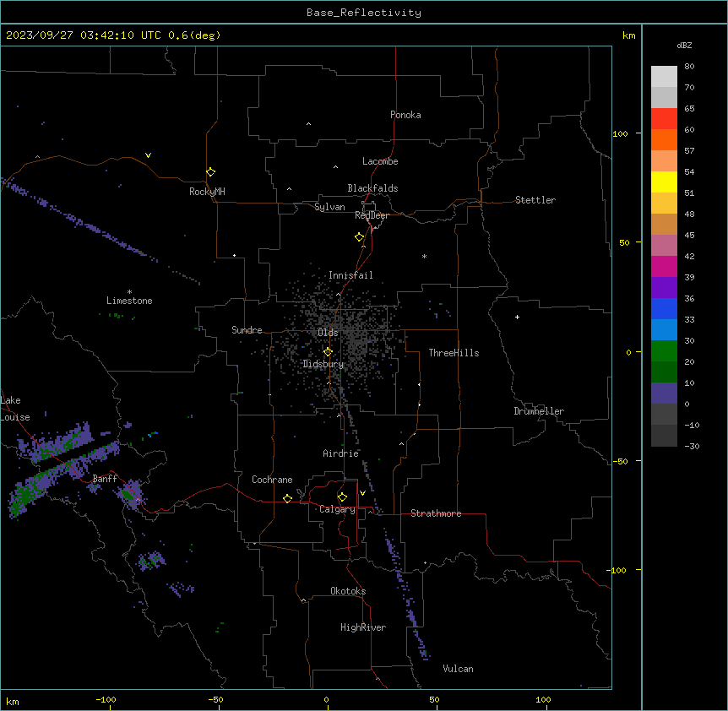728x711 pixels.
Task: Click the white caret marker west of Lacombe
Action: point(335,166)
